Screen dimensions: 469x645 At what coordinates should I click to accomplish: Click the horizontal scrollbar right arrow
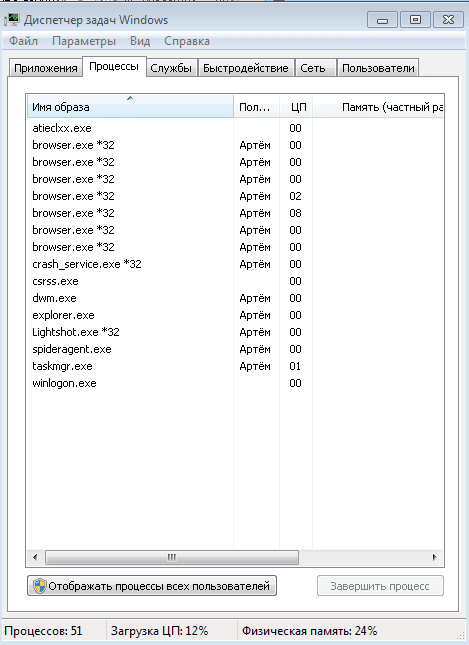coord(434,557)
